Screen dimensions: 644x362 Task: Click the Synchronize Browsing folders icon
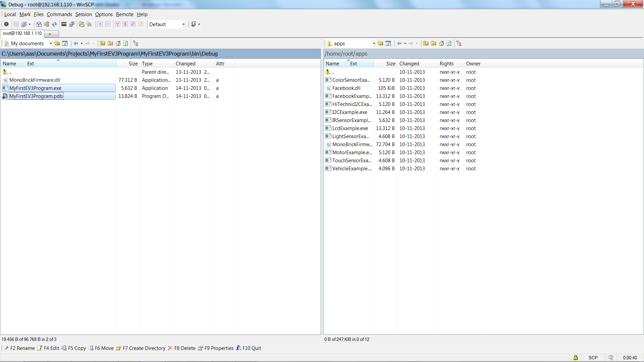(82, 24)
